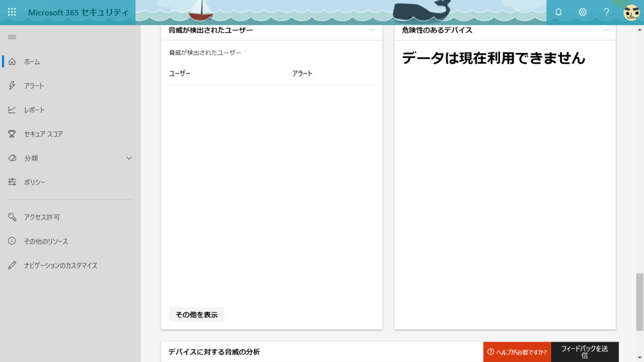Click the アラート lightning icon
The image size is (644, 362).
tap(12, 86)
